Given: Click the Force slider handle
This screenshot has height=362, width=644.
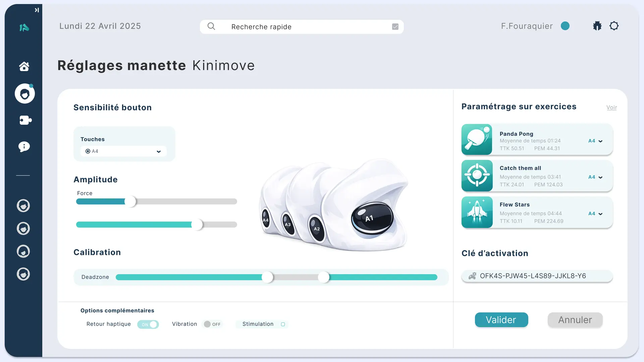Looking at the screenshot, I should [x=130, y=201].
